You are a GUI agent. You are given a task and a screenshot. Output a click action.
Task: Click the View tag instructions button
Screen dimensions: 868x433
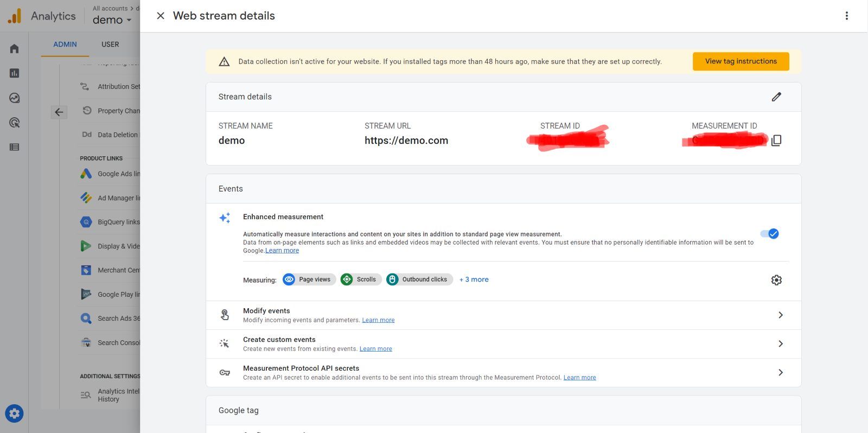point(741,61)
